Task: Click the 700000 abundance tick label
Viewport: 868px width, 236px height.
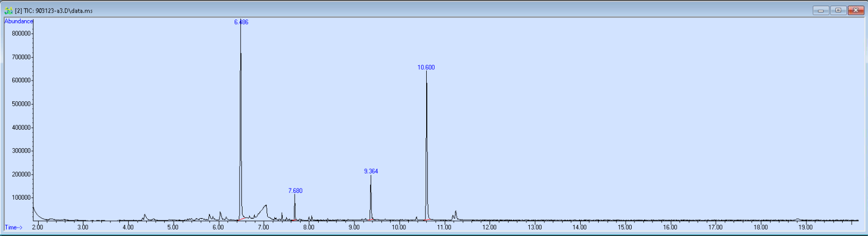Action: click(20, 57)
